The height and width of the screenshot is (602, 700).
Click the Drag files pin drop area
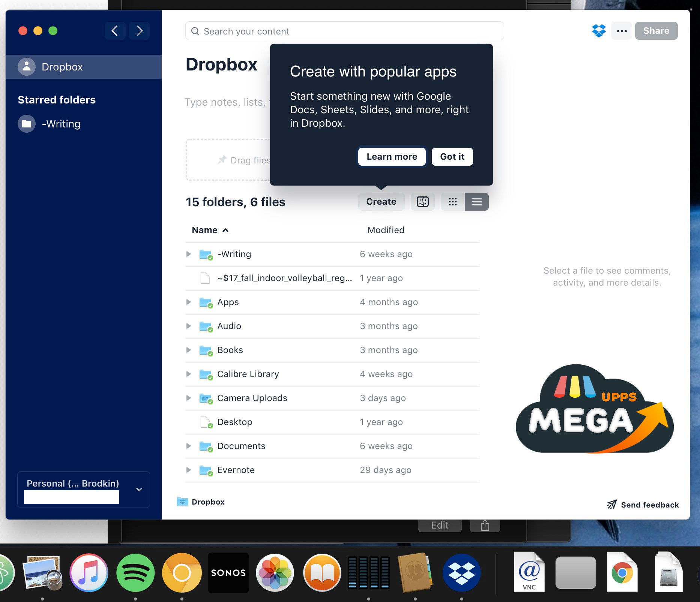coord(228,160)
